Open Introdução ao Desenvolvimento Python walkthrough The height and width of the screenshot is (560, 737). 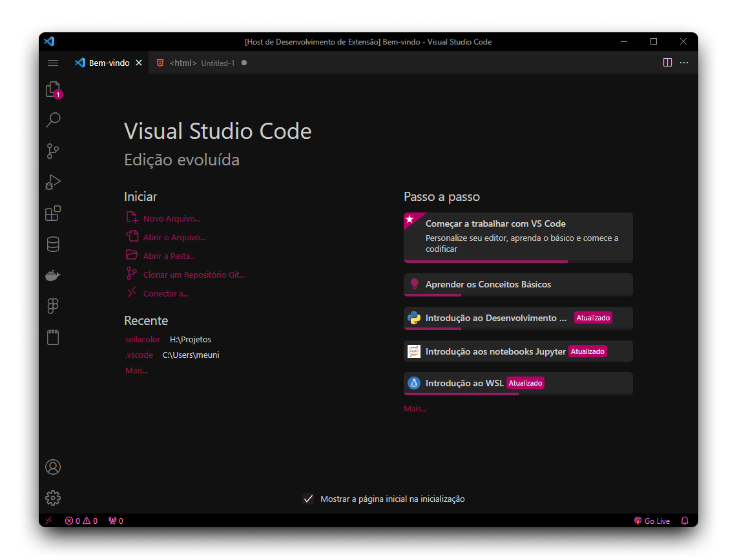[518, 318]
